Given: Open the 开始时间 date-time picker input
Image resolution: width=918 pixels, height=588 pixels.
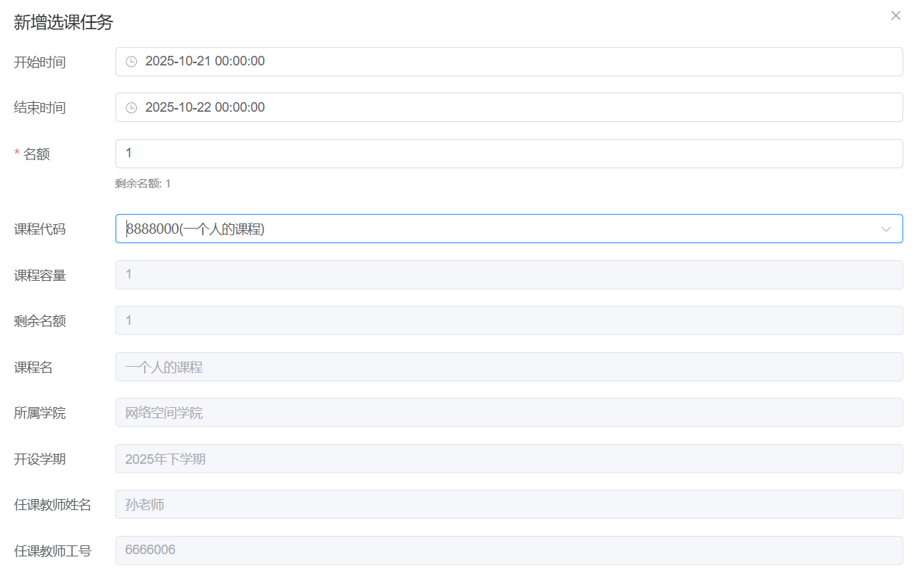Looking at the screenshot, I should 509,62.
